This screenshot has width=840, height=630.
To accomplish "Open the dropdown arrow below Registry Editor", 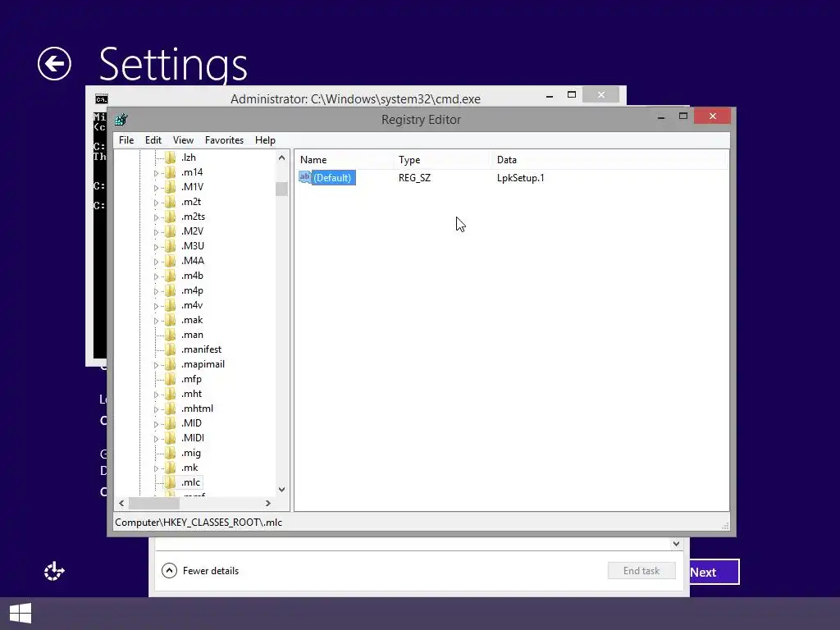I will [676, 544].
